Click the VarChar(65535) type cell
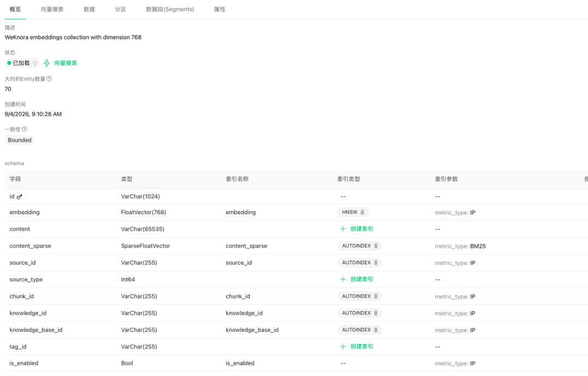Image resolution: width=588 pixels, height=376 pixels. click(x=143, y=229)
